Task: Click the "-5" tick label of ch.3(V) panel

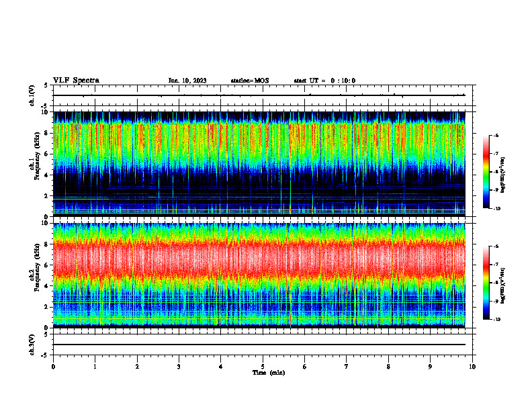Action: click(x=46, y=355)
